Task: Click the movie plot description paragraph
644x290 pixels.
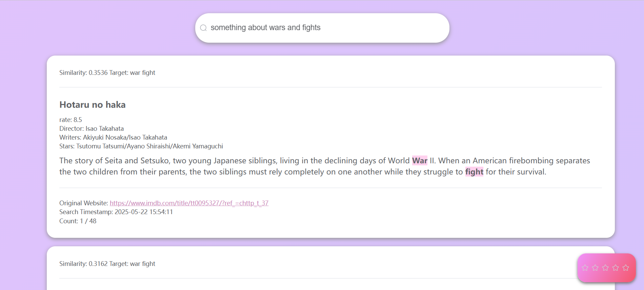Action: pos(325,166)
